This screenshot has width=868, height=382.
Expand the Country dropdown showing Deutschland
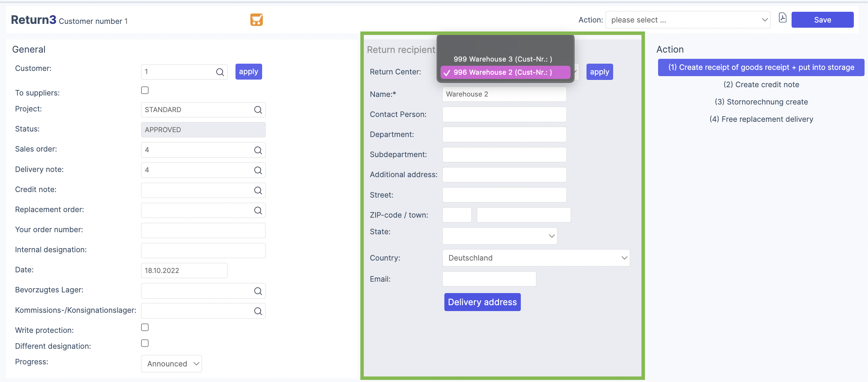point(536,258)
